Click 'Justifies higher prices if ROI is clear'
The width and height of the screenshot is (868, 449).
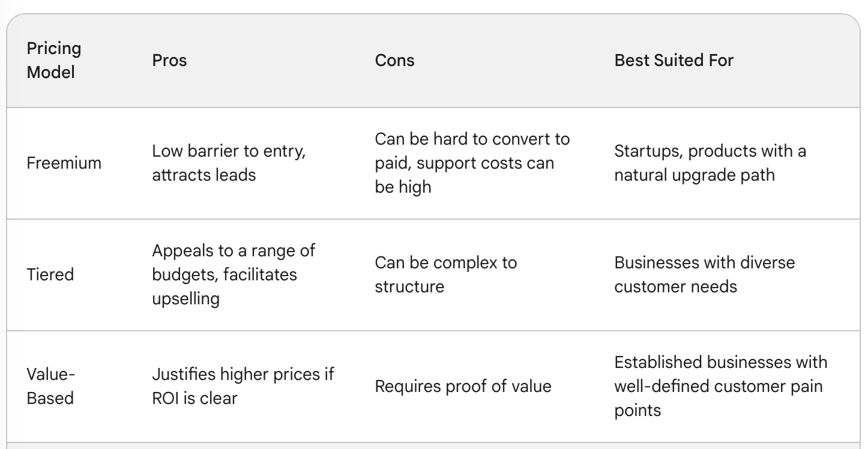coord(243,386)
